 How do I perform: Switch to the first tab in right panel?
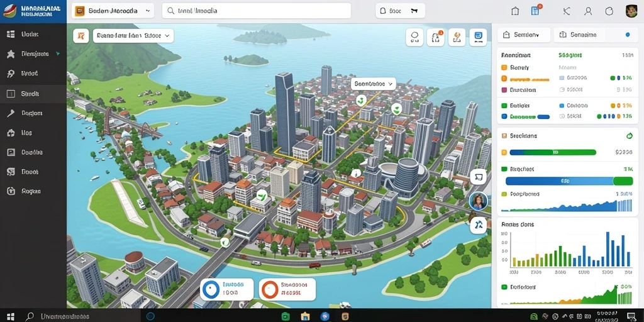click(524, 35)
